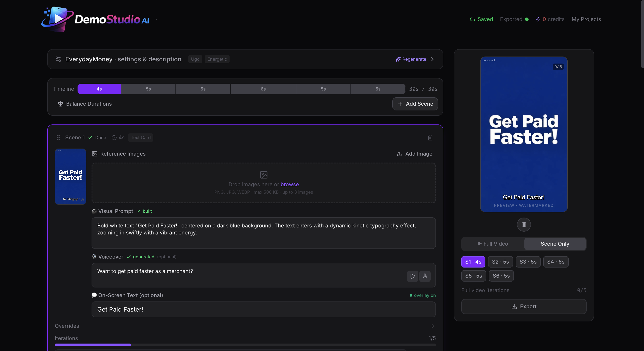Screen dimensions: 644x351
Task: Click the microphone record voiceover icon
Action: pyautogui.click(x=425, y=276)
